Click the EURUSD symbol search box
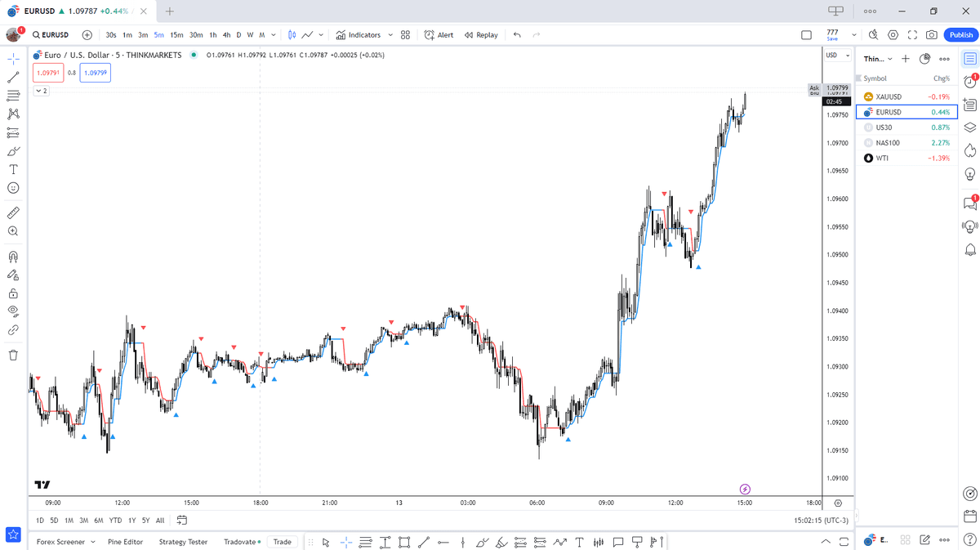The height and width of the screenshot is (550, 980). tap(51, 35)
